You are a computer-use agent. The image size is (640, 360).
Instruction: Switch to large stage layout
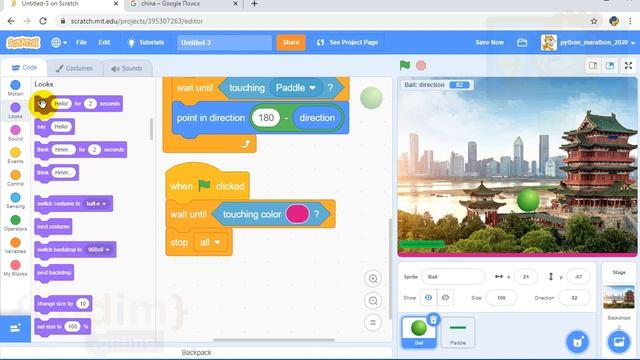point(610,65)
